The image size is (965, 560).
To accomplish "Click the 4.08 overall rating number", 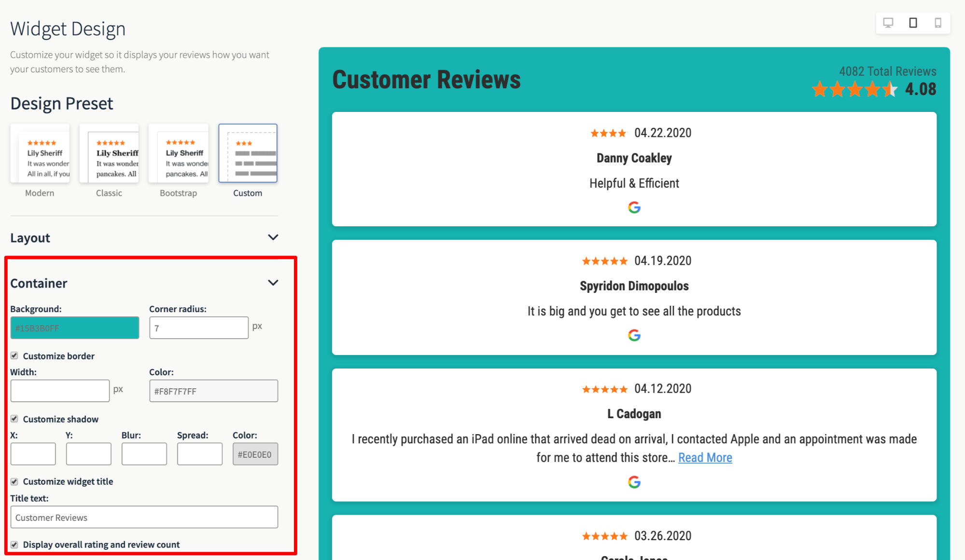I will [x=920, y=89].
